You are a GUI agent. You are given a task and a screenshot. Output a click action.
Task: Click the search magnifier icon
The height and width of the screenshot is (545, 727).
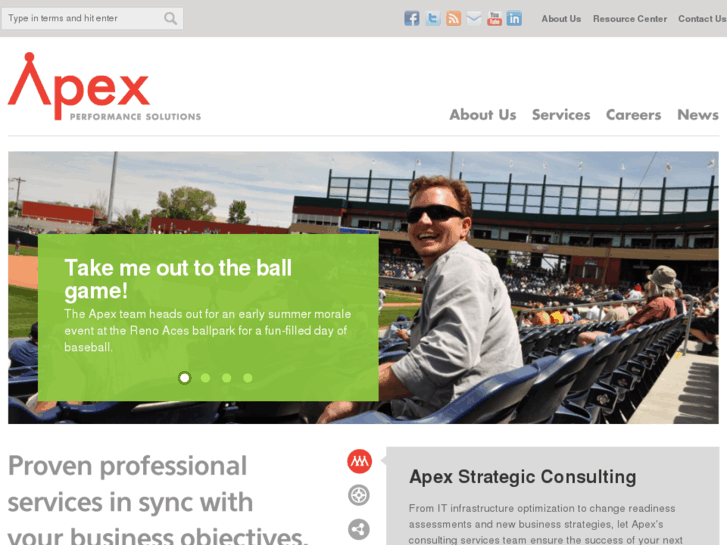point(171,19)
